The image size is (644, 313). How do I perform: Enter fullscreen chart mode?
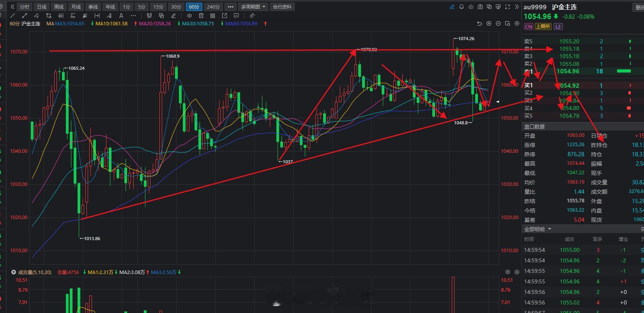coord(508,7)
